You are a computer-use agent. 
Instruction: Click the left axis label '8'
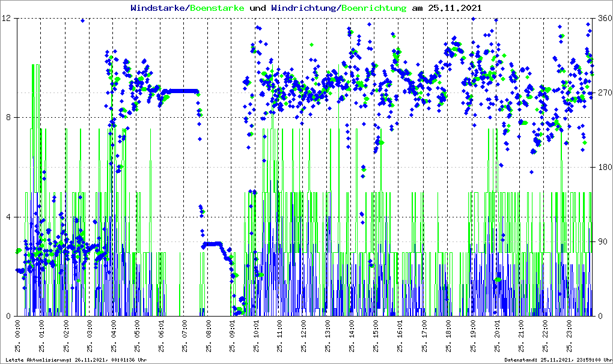pos(10,118)
